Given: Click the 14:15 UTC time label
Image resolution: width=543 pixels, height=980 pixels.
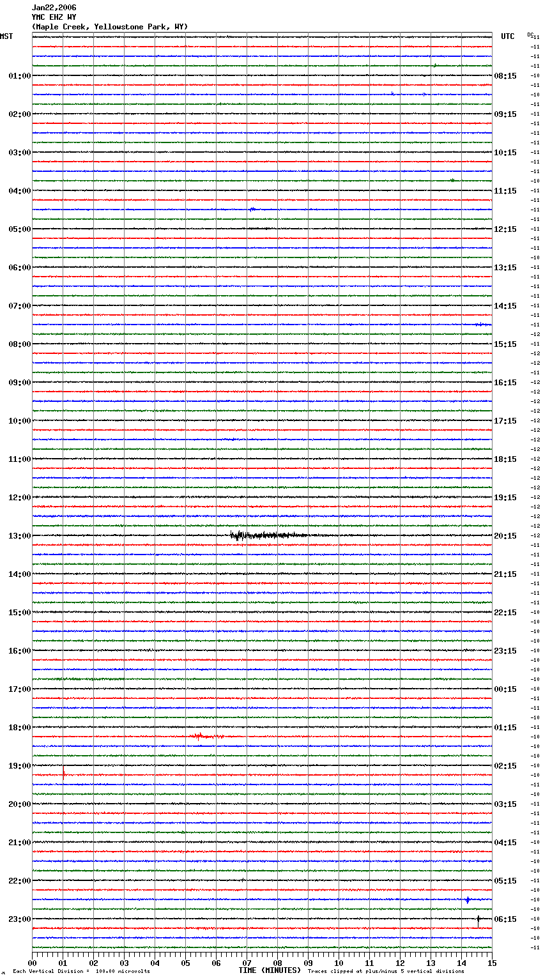Looking at the screenshot, I should click(x=505, y=306).
